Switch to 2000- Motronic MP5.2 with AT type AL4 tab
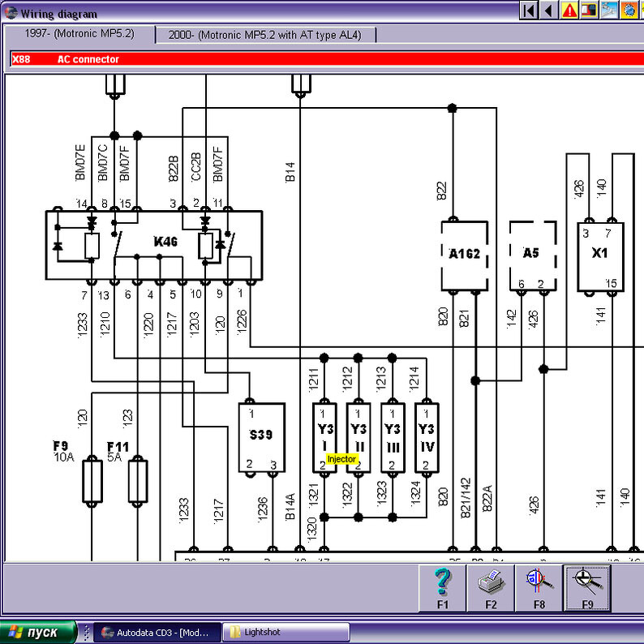 (x=265, y=35)
